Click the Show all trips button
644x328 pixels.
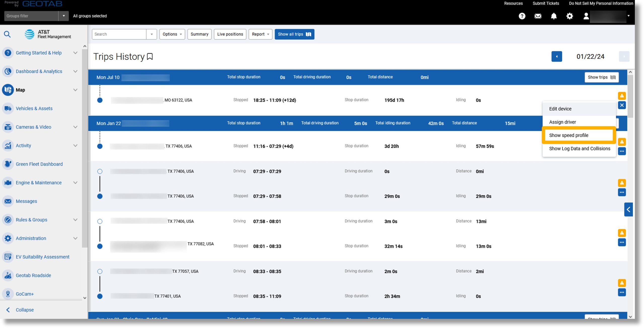pos(294,34)
